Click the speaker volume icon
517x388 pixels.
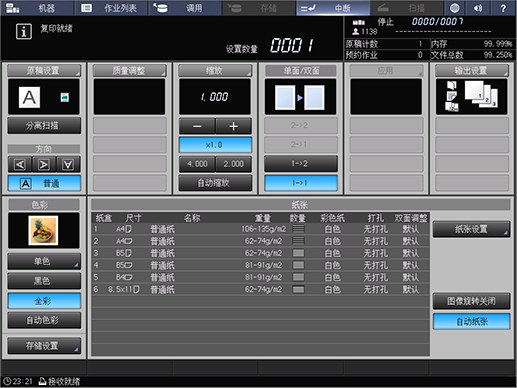(x=478, y=8)
